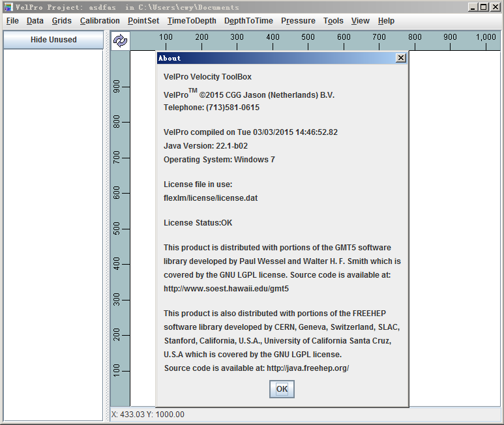Image resolution: width=504 pixels, height=425 pixels.
Task: Minimize the VelPro main window
Action: pyautogui.click(x=472, y=7)
